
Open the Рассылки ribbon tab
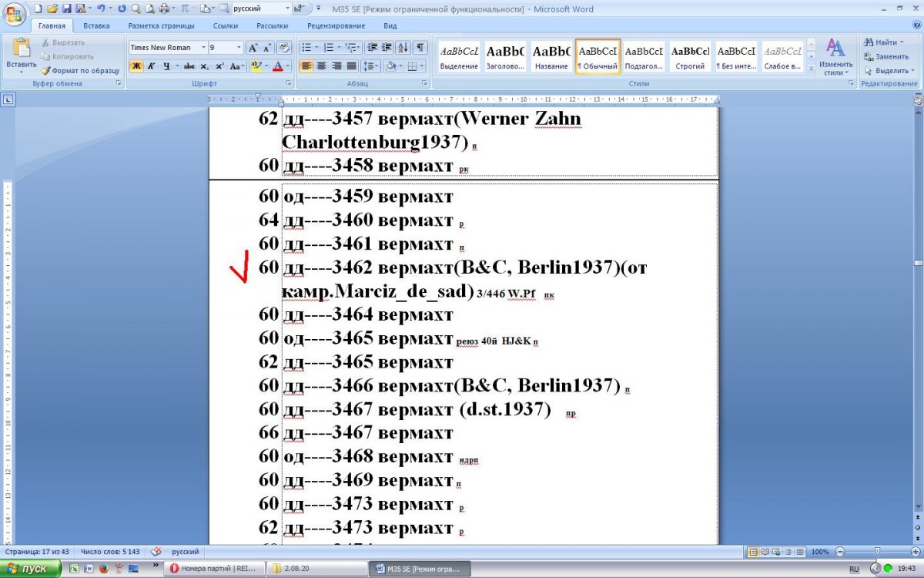coord(273,25)
